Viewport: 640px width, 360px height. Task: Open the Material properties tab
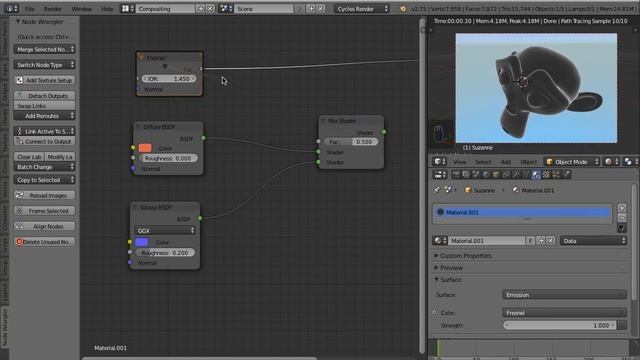click(536, 175)
